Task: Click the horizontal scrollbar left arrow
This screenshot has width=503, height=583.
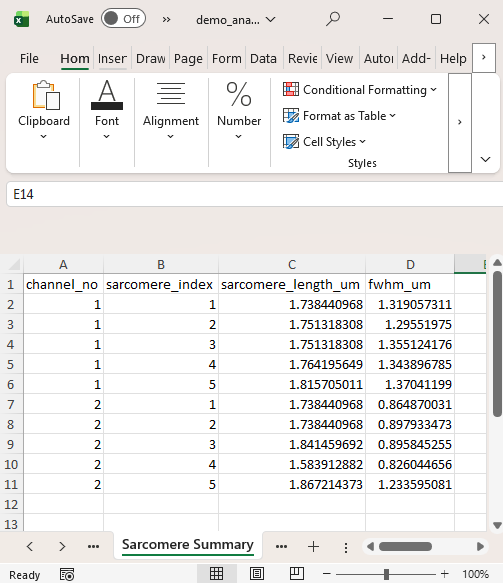Action: click(x=370, y=546)
